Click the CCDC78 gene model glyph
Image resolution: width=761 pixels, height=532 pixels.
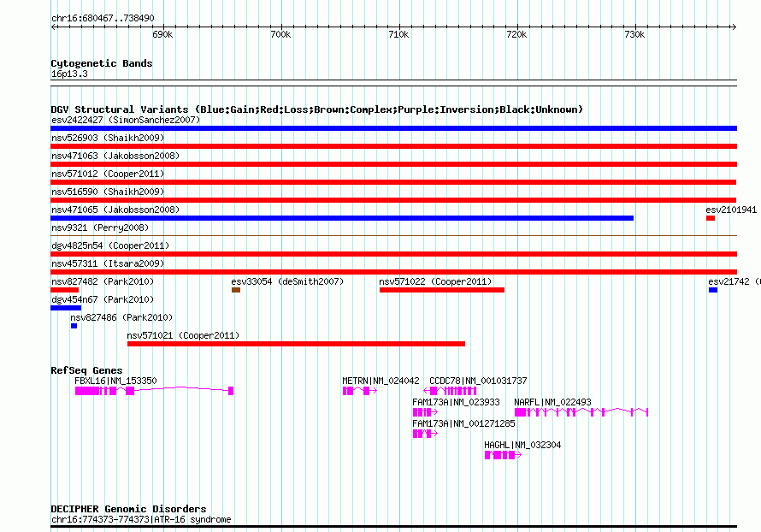[453, 391]
